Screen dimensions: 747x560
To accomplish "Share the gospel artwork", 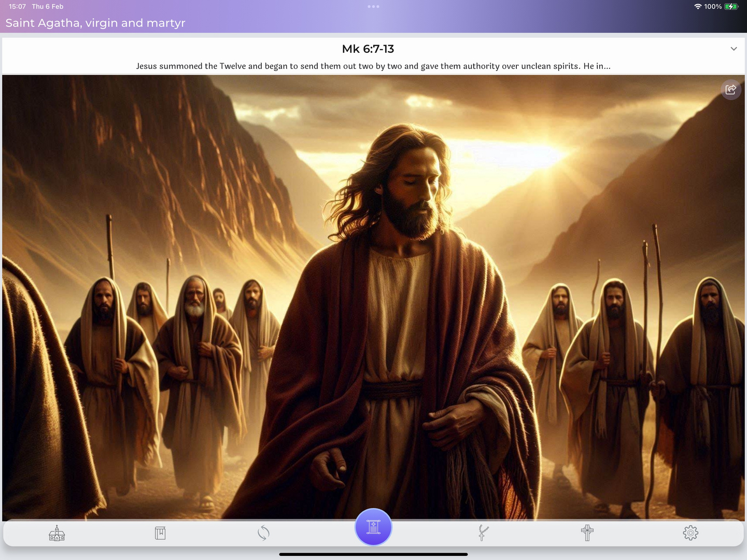I will (730, 89).
